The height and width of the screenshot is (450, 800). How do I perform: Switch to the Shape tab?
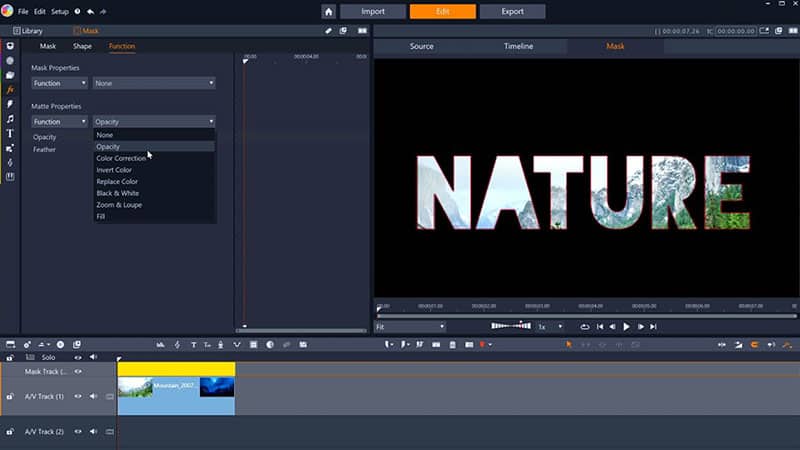pos(82,46)
